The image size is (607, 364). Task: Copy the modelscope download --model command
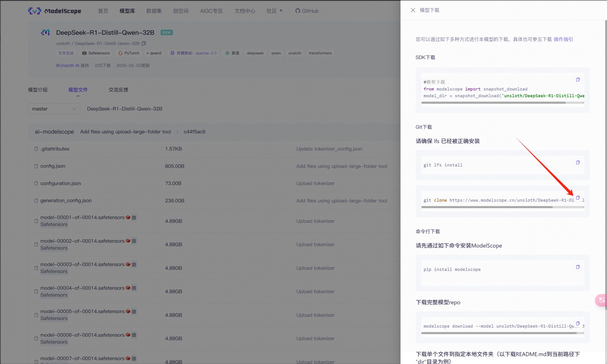click(x=578, y=323)
